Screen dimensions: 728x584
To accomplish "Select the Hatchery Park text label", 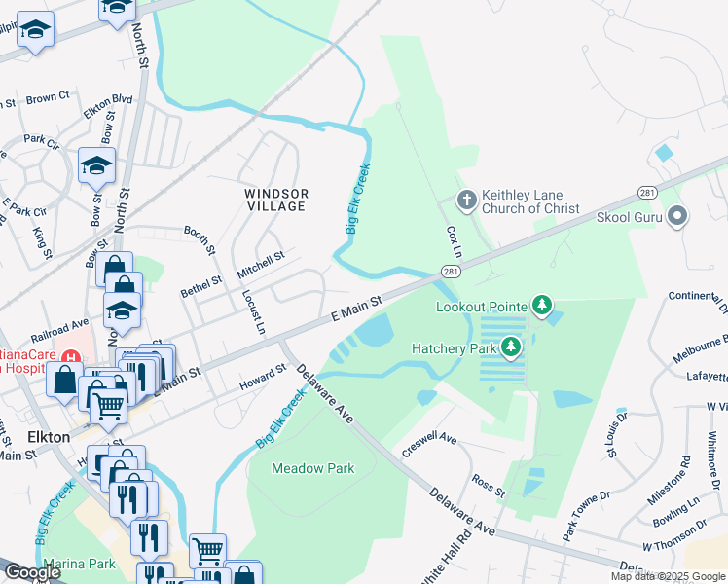I will 455,348.
